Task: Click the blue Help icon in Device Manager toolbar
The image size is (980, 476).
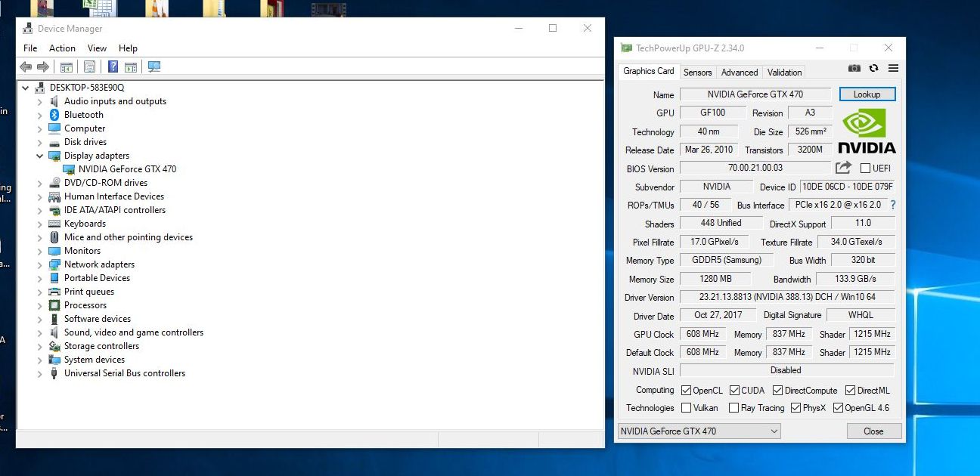Action: (113, 66)
